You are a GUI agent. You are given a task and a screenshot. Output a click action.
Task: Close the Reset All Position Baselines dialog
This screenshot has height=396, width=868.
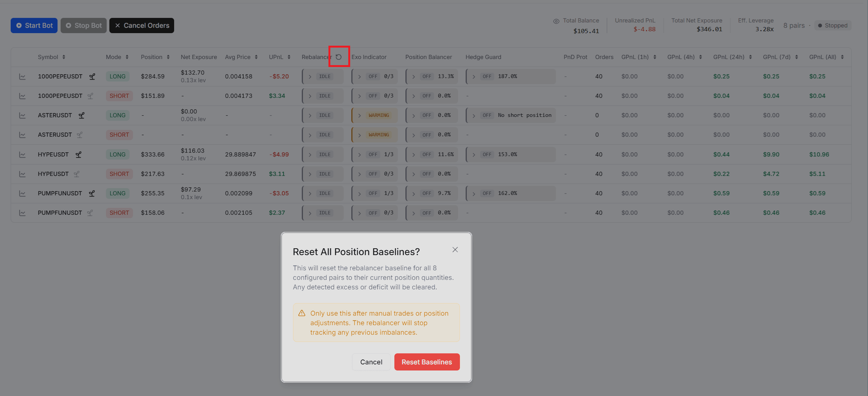pyautogui.click(x=455, y=250)
